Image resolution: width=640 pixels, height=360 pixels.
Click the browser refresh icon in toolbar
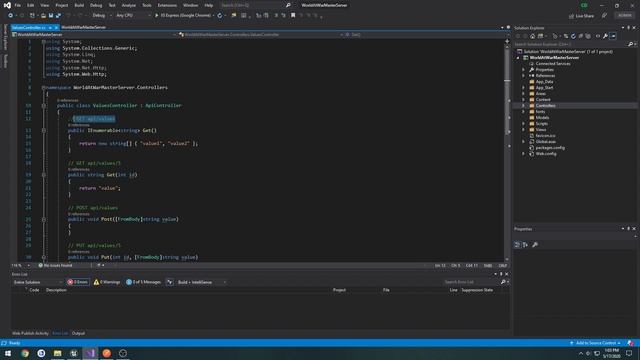pos(220,16)
